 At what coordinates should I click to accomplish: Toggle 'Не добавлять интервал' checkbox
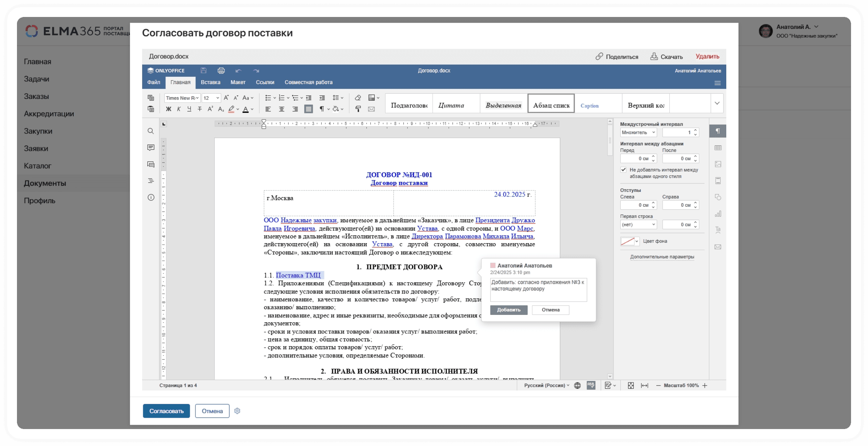pos(623,170)
